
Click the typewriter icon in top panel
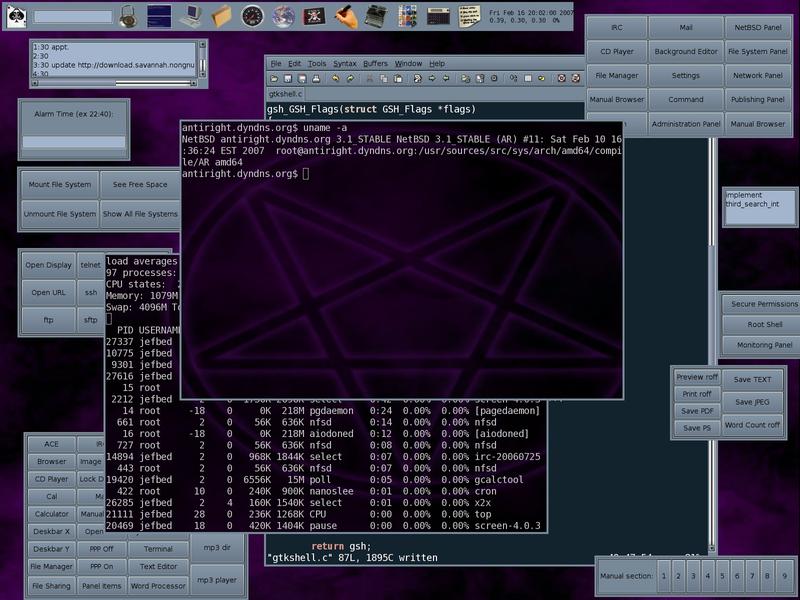pos(375,15)
